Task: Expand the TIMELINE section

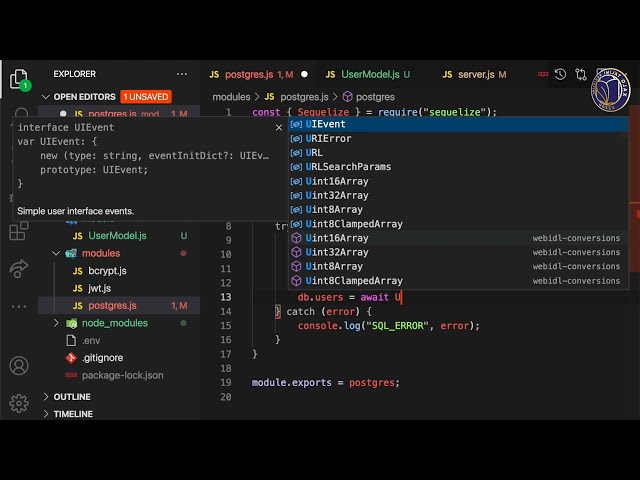Action: 46,414
